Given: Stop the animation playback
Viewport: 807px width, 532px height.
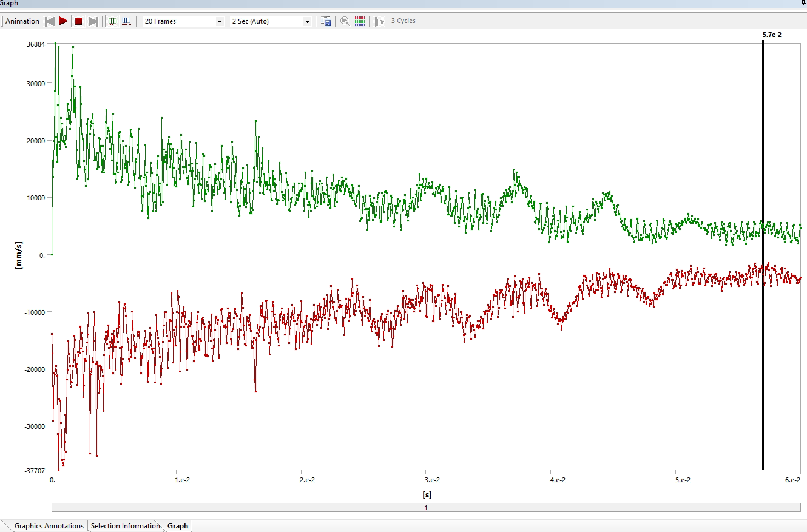Looking at the screenshot, I should (78, 21).
